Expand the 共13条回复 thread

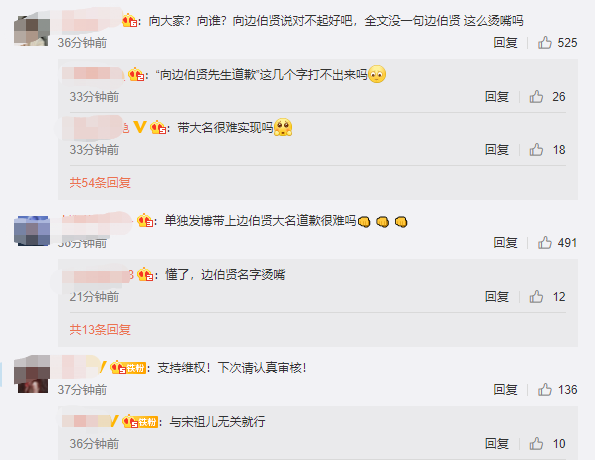[100, 329]
